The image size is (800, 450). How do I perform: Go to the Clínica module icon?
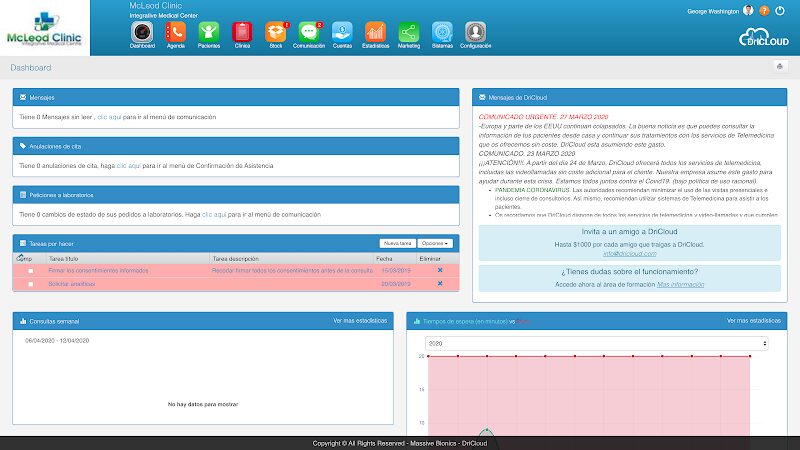click(242, 33)
